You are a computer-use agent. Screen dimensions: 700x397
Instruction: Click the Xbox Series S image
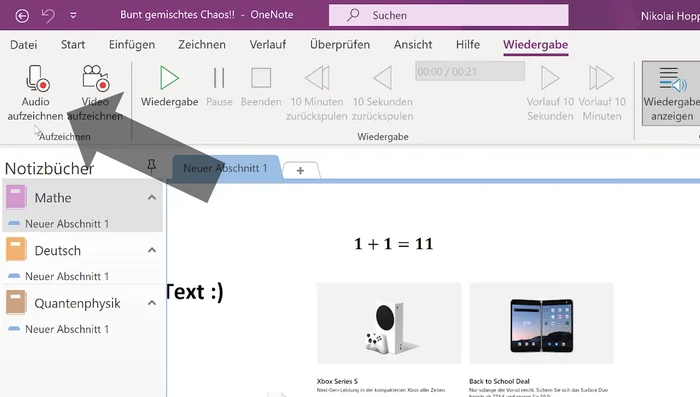pos(389,323)
